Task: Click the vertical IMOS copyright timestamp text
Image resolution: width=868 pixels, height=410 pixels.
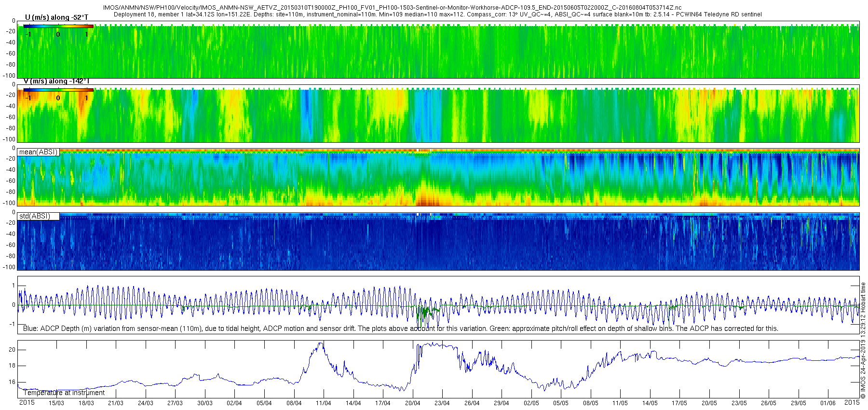Action: (x=863, y=341)
